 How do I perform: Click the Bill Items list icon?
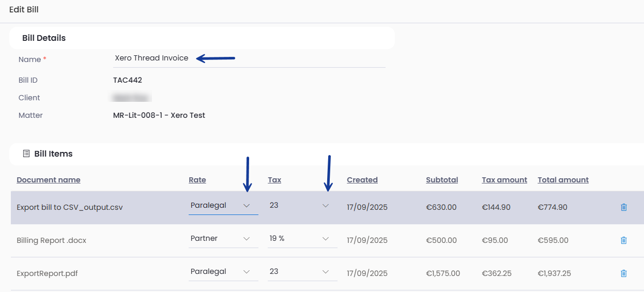[x=26, y=153]
